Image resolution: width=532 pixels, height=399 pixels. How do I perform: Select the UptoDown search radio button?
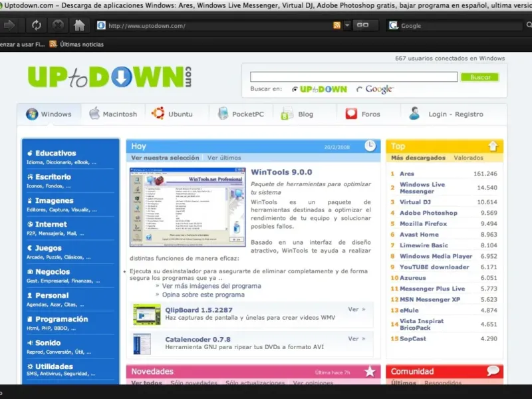(x=295, y=89)
